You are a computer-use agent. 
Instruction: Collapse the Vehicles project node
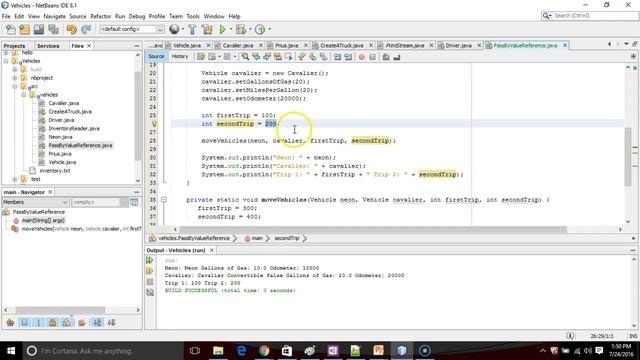(6, 61)
